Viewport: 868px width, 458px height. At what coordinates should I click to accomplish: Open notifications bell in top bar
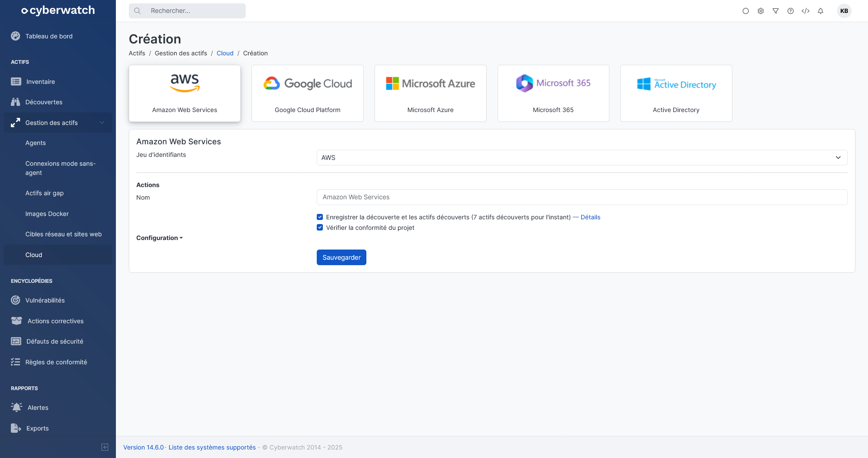820,11
